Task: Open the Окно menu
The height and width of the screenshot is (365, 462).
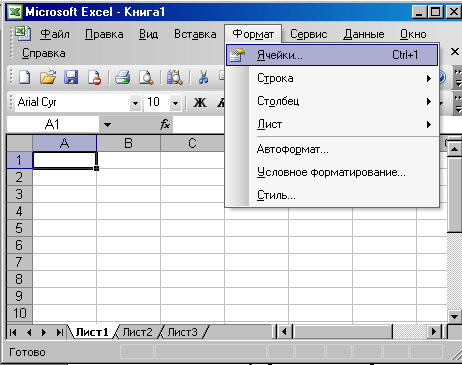Action: pos(413,34)
